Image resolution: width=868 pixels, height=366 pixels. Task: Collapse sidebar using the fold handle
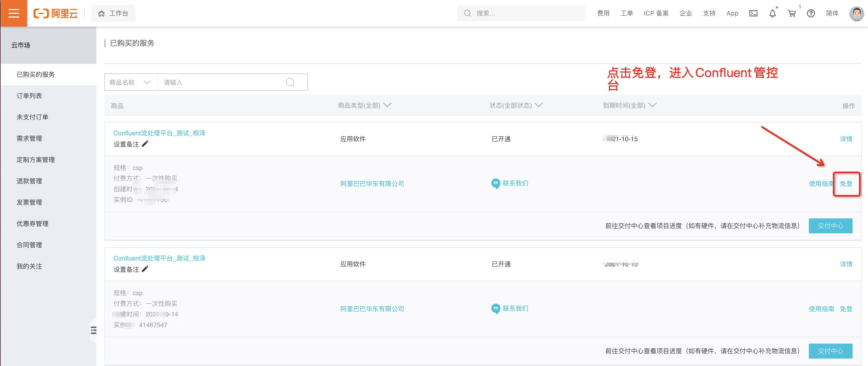coord(93,330)
